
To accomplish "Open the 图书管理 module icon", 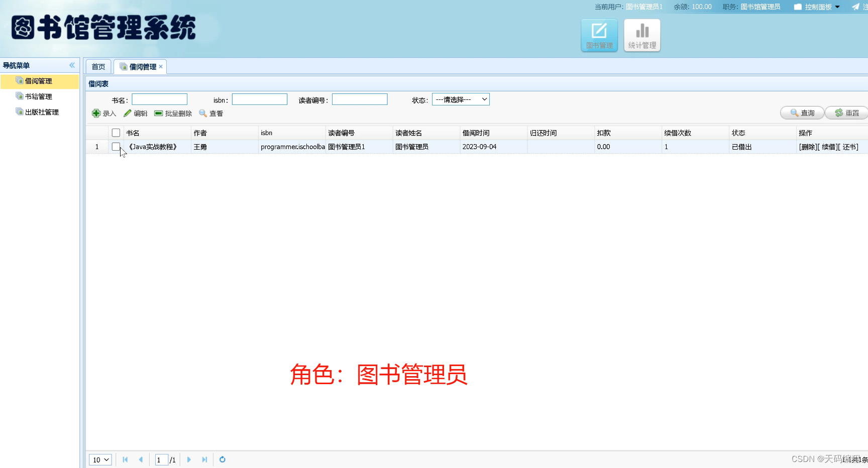I will 599,35.
